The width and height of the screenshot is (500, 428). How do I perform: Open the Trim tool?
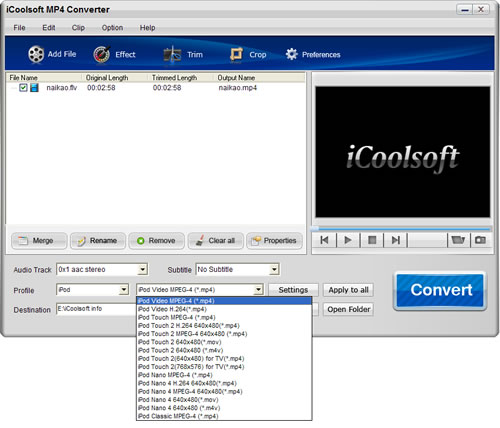click(183, 54)
